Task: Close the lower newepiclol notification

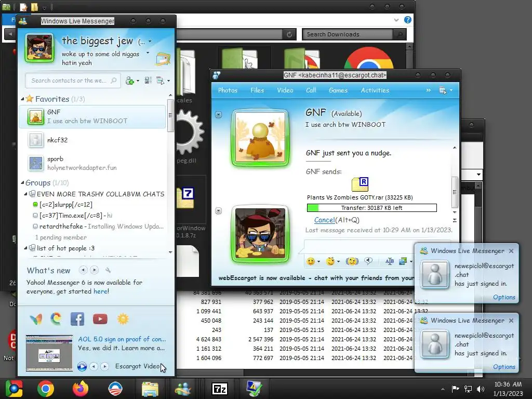Action: coord(511,320)
